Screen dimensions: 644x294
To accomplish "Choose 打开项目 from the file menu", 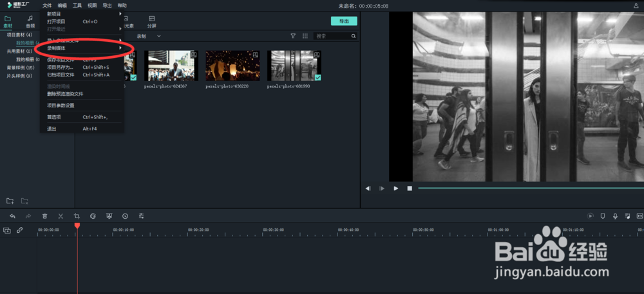I will [82, 21].
